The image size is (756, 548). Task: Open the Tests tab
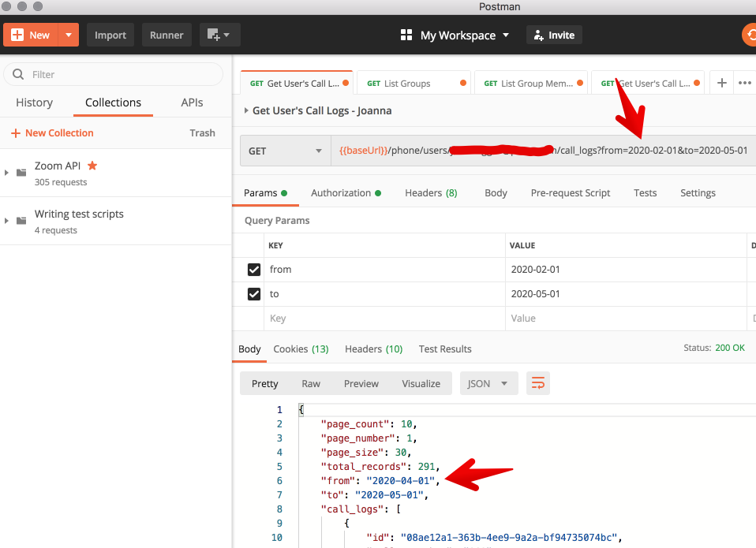(x=645, y=193)
